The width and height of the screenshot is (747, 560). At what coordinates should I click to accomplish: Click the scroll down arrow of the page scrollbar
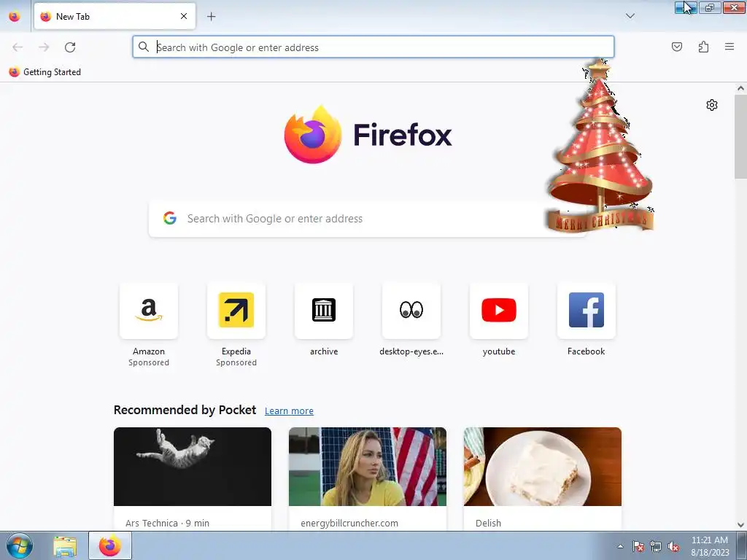[x=740, y=525]
